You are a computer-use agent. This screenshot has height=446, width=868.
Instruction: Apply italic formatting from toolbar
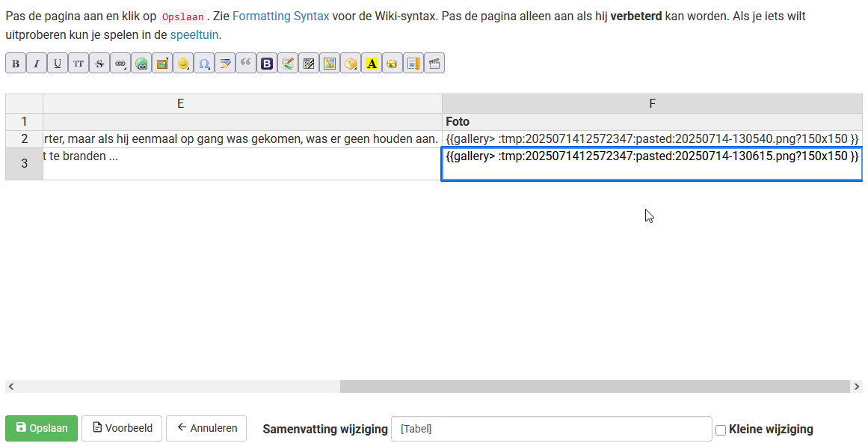[x=37, y=64]
